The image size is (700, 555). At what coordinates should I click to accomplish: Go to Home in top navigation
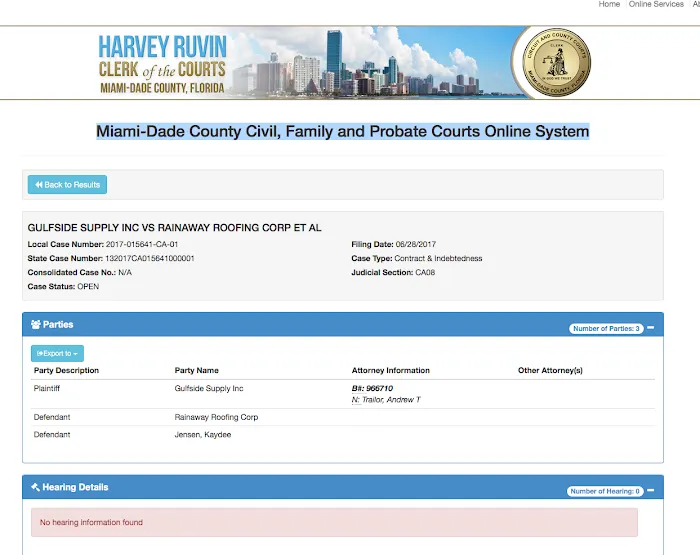click(609, 5)
